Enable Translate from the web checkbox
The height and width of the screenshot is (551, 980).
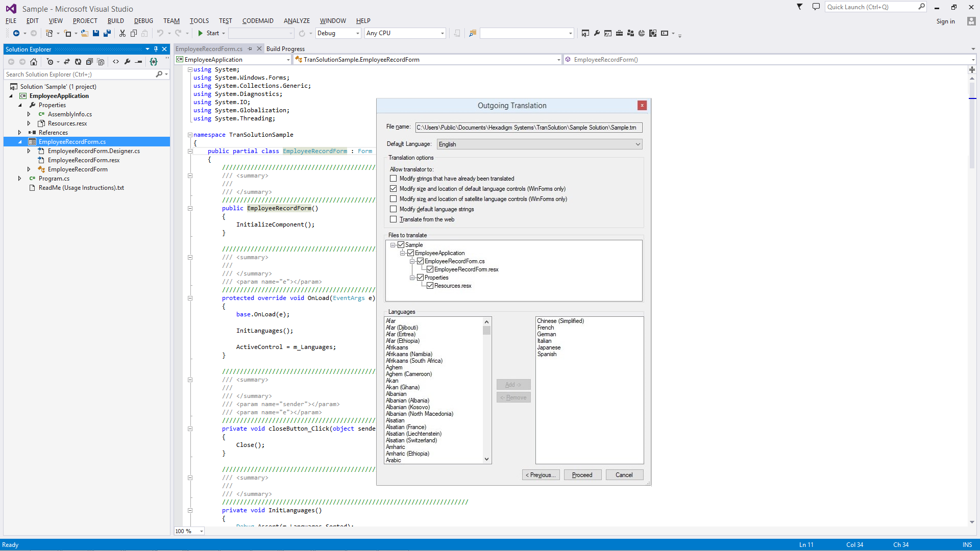click(393, 219)
